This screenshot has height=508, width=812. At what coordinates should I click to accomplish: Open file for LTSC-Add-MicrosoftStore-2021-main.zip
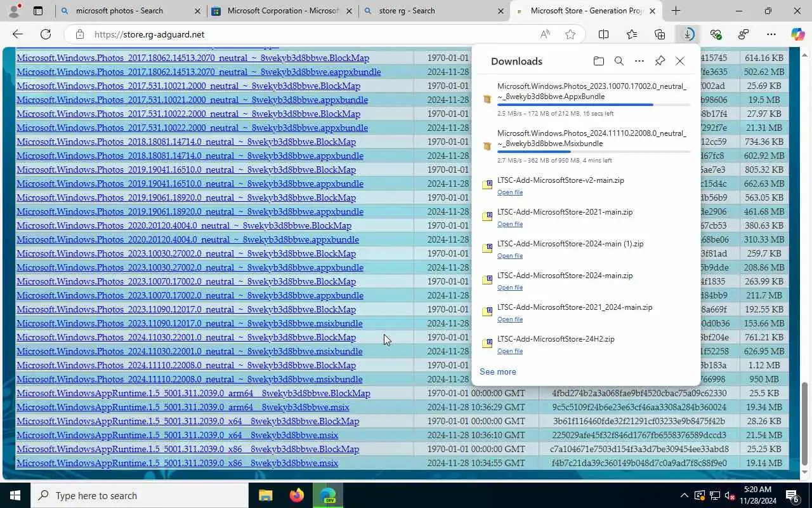click(510, 224)
